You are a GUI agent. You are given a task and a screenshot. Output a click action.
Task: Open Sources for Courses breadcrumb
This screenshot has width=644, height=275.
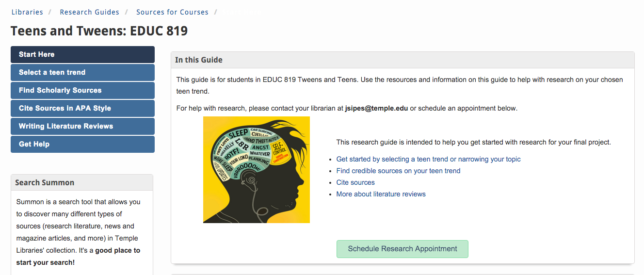(172, 12)
